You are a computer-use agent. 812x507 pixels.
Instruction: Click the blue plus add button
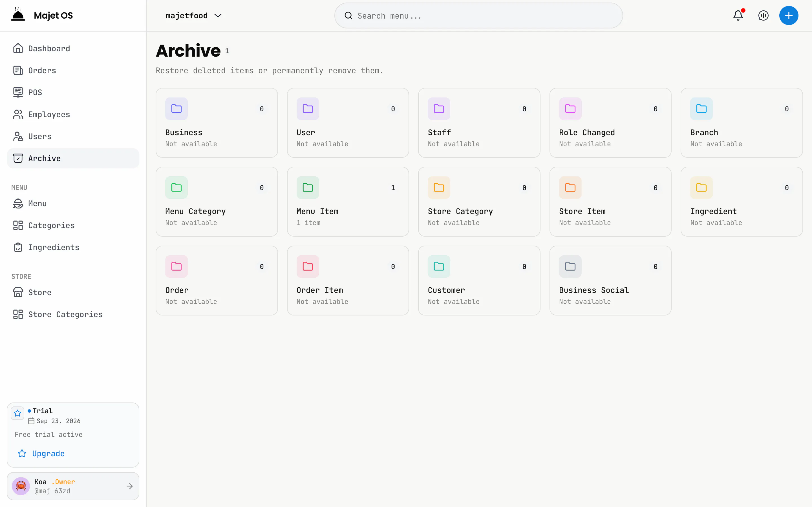click(789, 15)
